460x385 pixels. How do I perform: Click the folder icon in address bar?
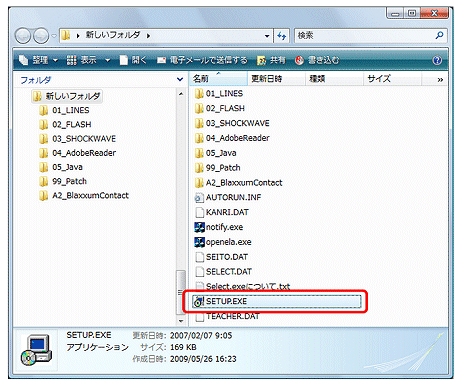click(x=67, y=35)
